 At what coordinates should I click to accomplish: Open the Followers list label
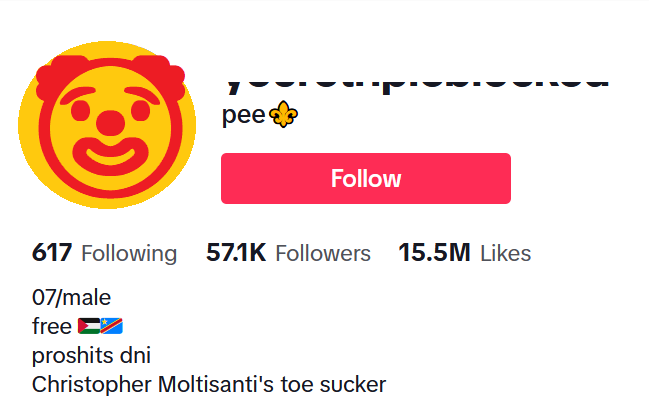pos(323,254)
